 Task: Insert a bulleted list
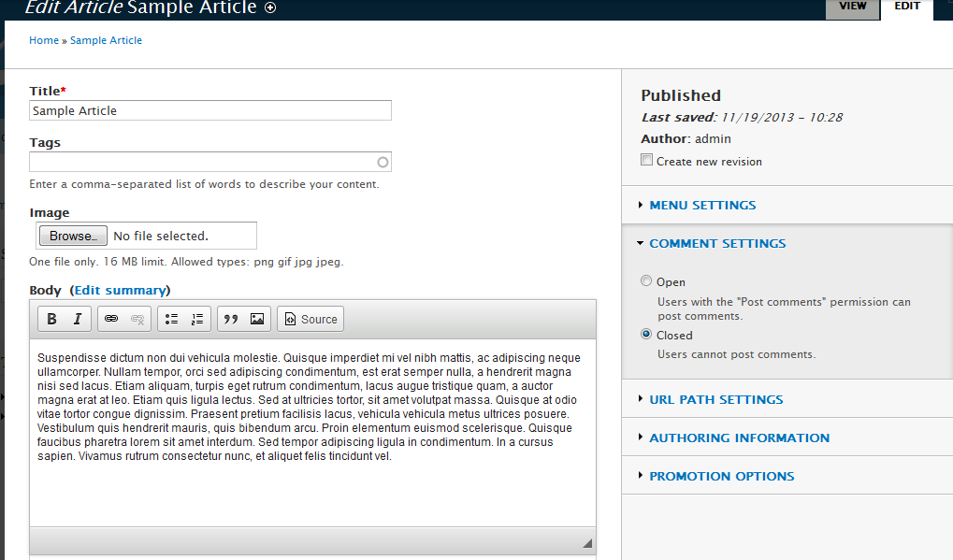[x=171, y=319]
